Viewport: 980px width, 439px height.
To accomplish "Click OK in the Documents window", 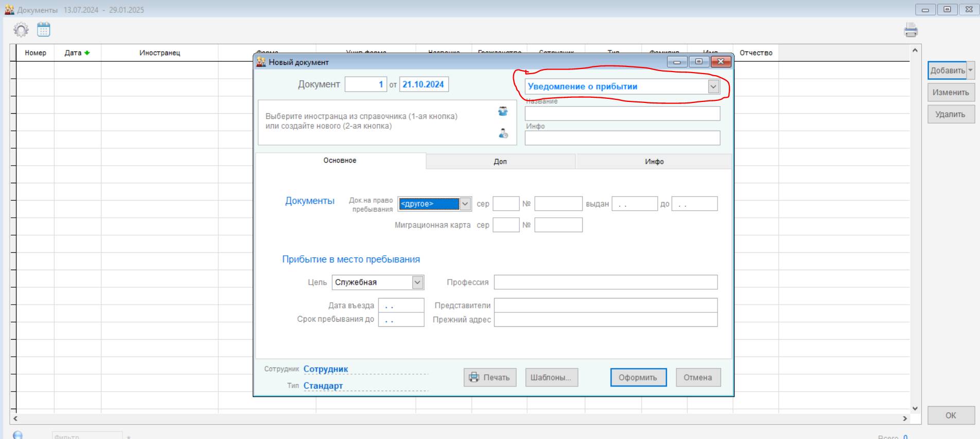I will (951, 415).
